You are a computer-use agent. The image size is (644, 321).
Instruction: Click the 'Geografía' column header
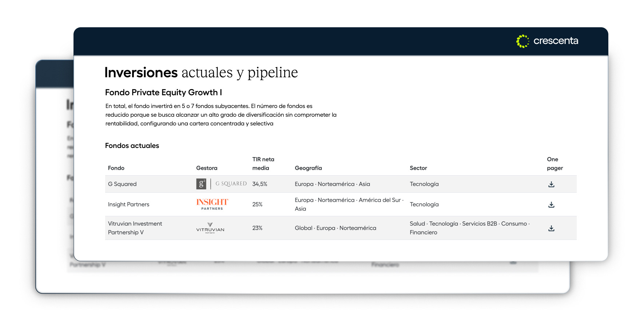(308, 168)
